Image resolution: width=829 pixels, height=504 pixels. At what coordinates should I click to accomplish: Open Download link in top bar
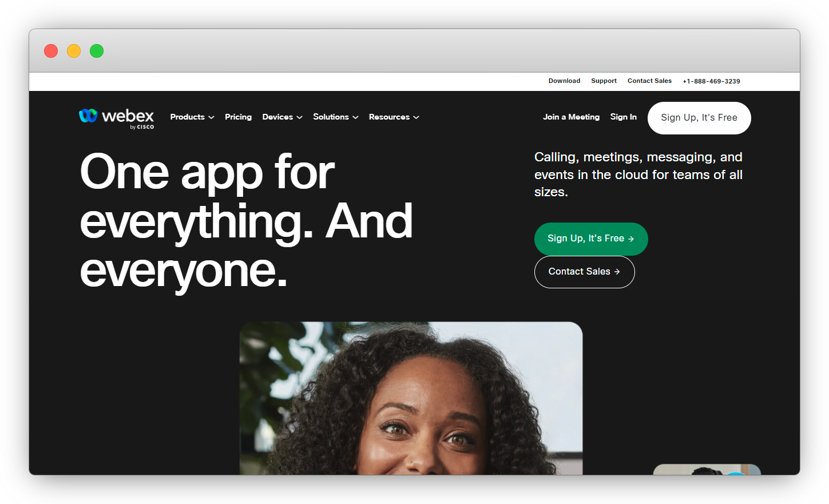coord(564,81)
